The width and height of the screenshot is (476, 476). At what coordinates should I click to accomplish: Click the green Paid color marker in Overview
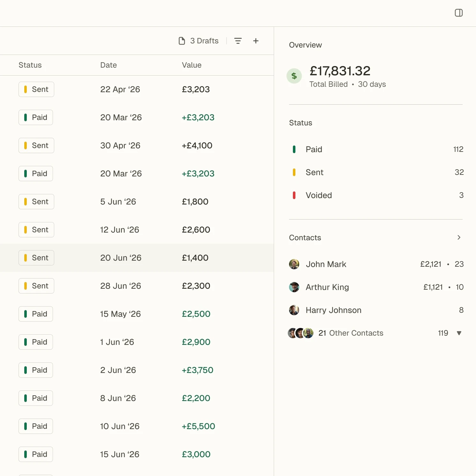[294, 149]
